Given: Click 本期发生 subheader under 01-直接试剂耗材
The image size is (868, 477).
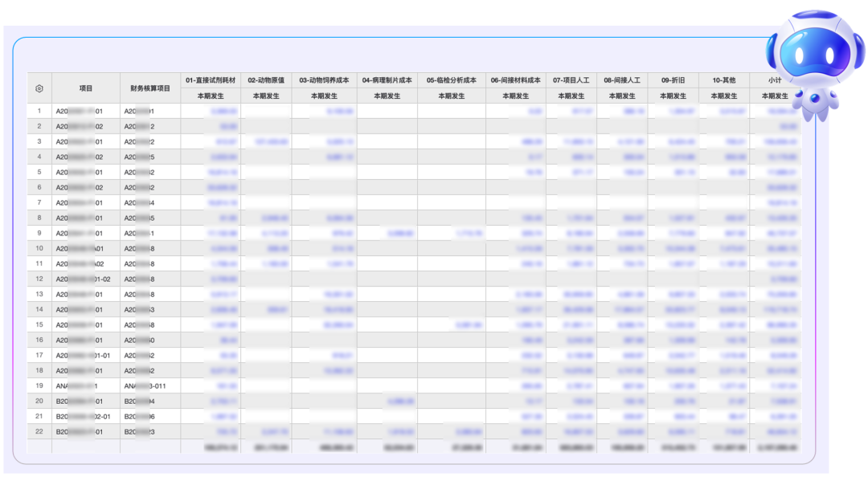Looking at the screenshot, I should pyautogui.click(x=211, y=96).
